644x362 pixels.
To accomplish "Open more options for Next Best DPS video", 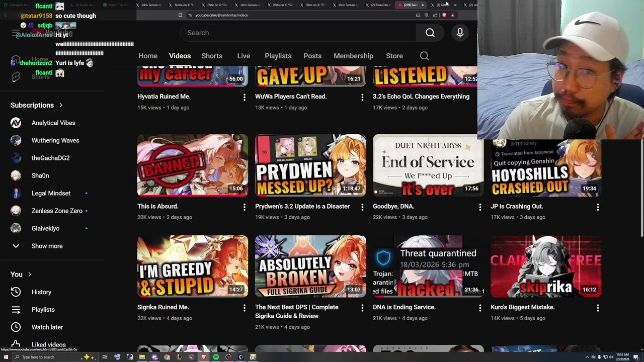I will [362, 308].
